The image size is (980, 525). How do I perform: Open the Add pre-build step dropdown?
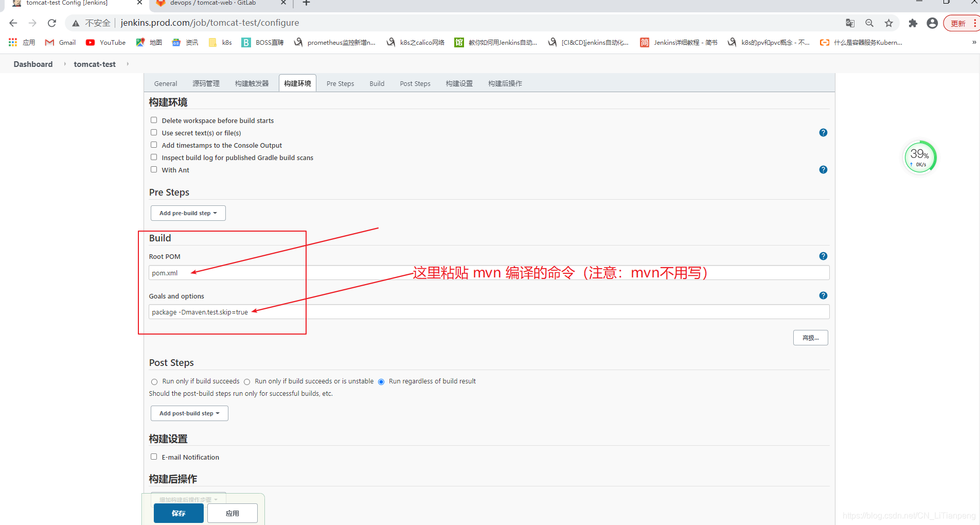coord(188,213)
